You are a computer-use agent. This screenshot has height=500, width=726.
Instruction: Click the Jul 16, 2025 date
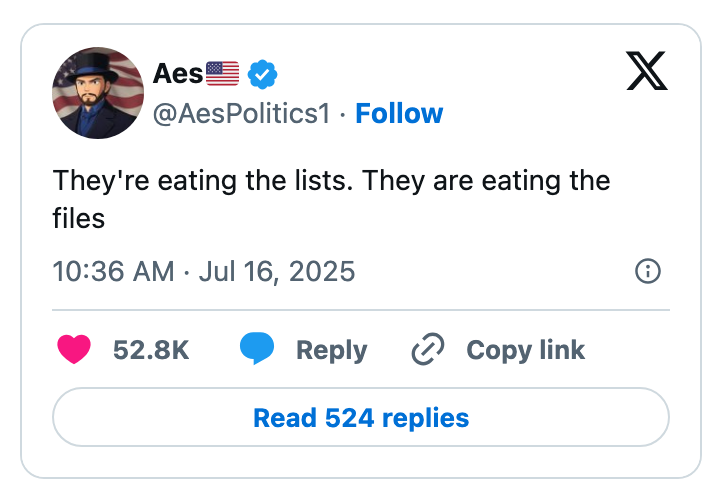coord(277,271)
